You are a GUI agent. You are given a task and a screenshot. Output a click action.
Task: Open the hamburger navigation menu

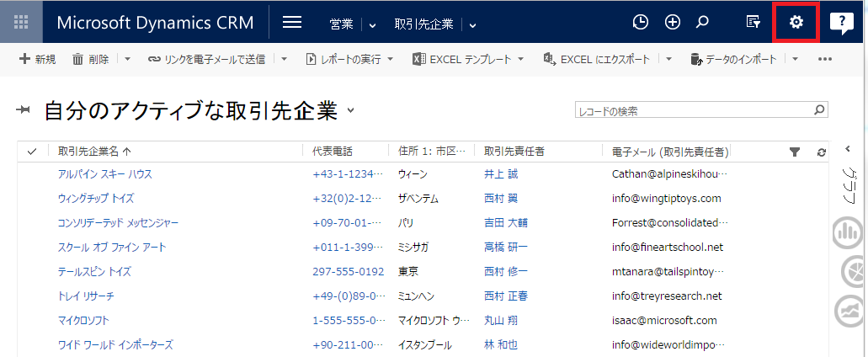(x=292, y=22)
